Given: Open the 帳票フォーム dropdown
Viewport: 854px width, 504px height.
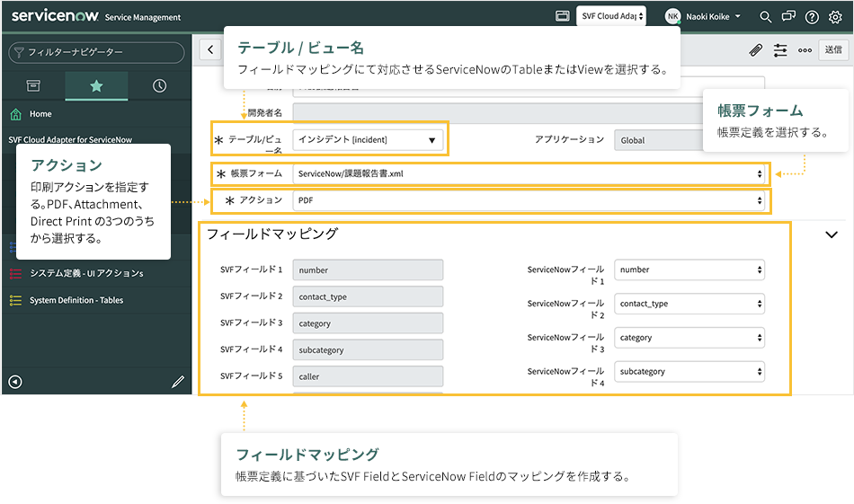Looking at the screenshot, I should coord(529,173).
